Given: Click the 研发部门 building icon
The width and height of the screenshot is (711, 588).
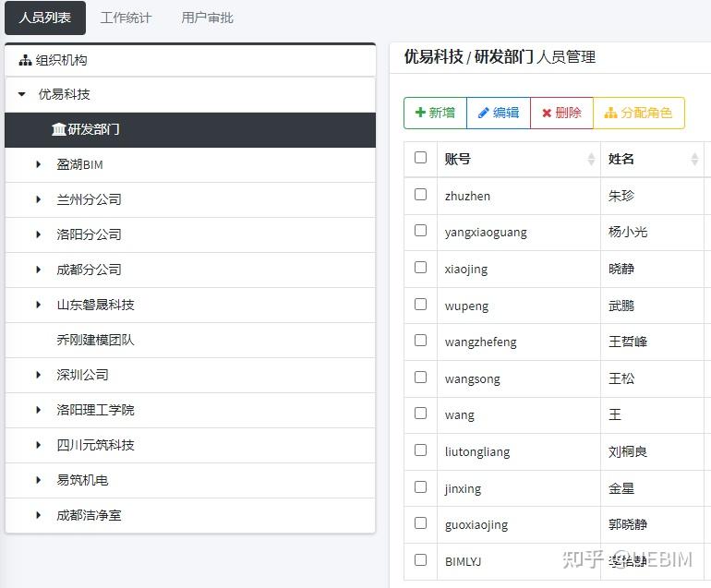Looking at the screenshot, I should pos(58,129).
